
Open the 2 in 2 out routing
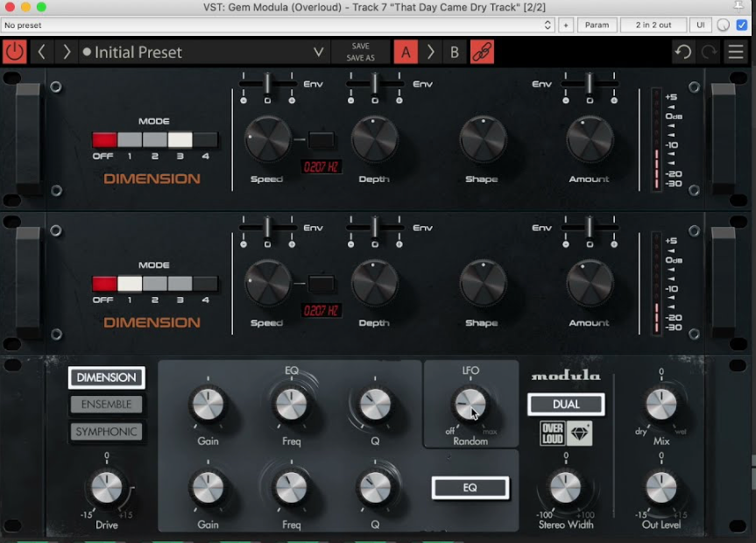click(653, 25)
